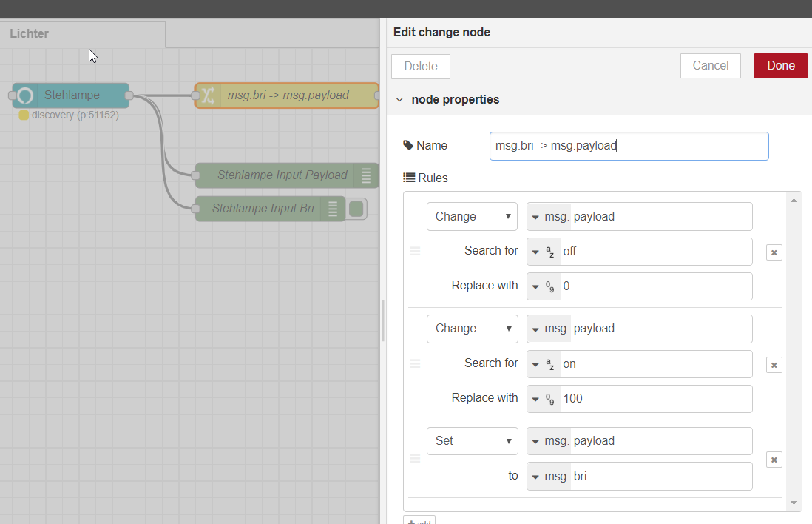Click the discovery status indicator under Stehlampe

click(24, 115)
